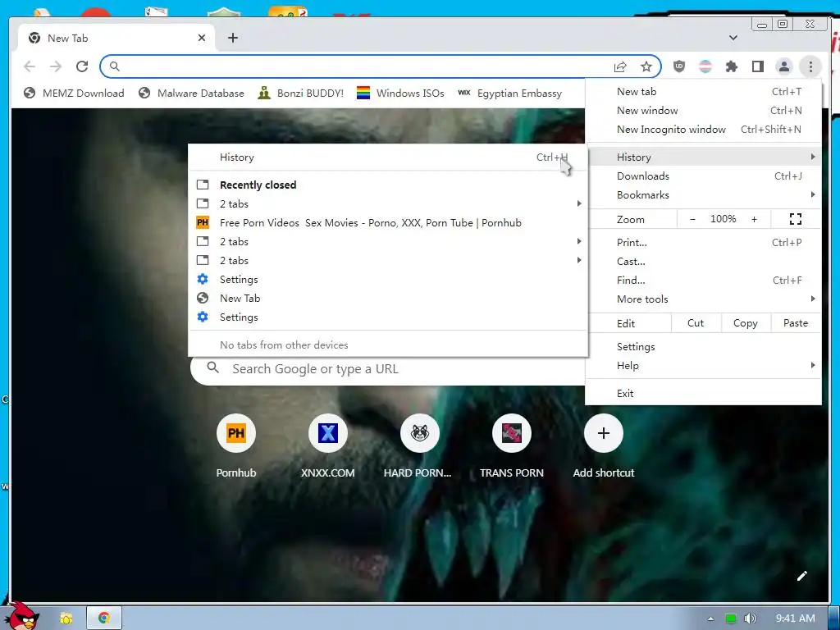Open the Windows ISOs bookmark
The width and height of the screenshot is (840, 630).
(400, 94)
